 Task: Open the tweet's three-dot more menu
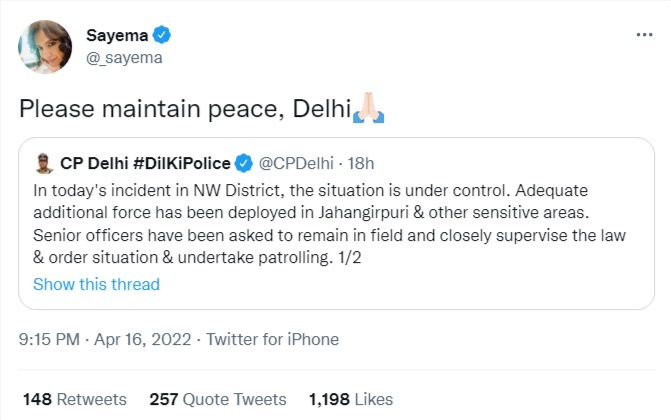pos(645,35)
